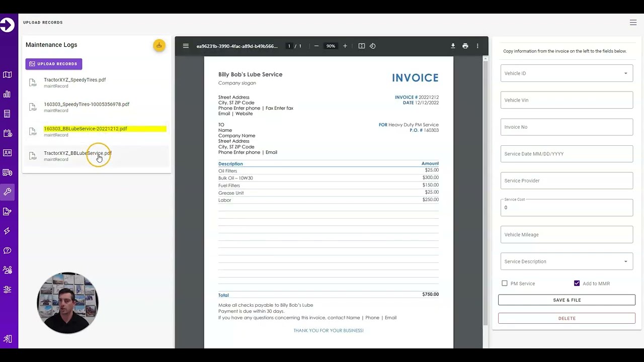
Task: Select 160303_SpeedyTires-10005356978.pdf record
Action: coord(96,107)
